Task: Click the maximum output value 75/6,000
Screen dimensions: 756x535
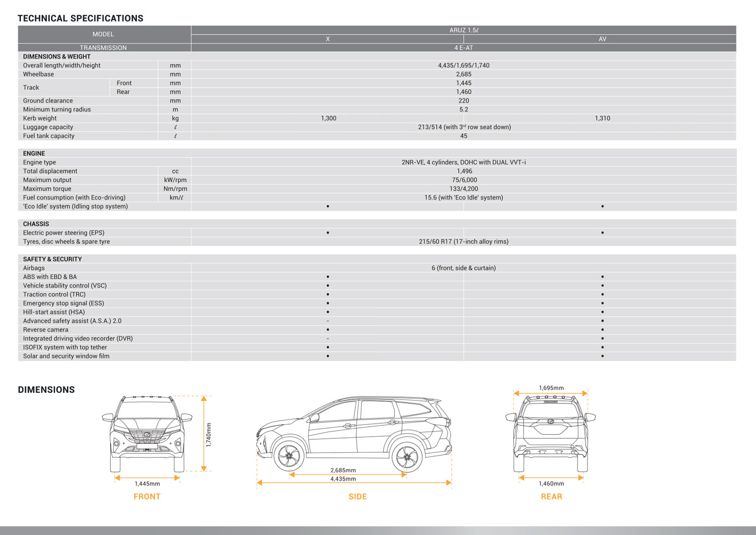Action: 464,180
